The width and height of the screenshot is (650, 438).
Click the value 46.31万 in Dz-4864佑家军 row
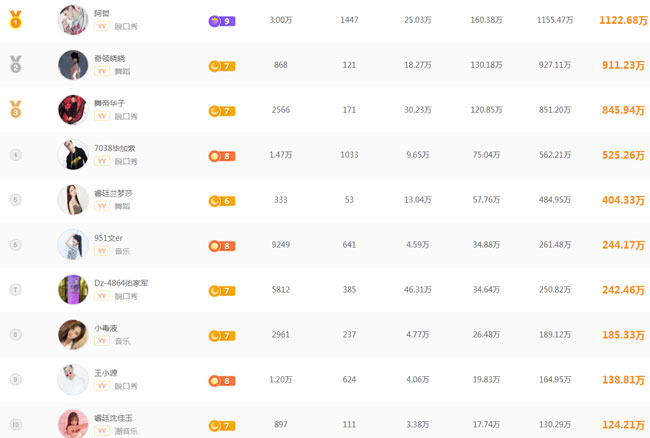pyautogui.click(x=418, y=290)
